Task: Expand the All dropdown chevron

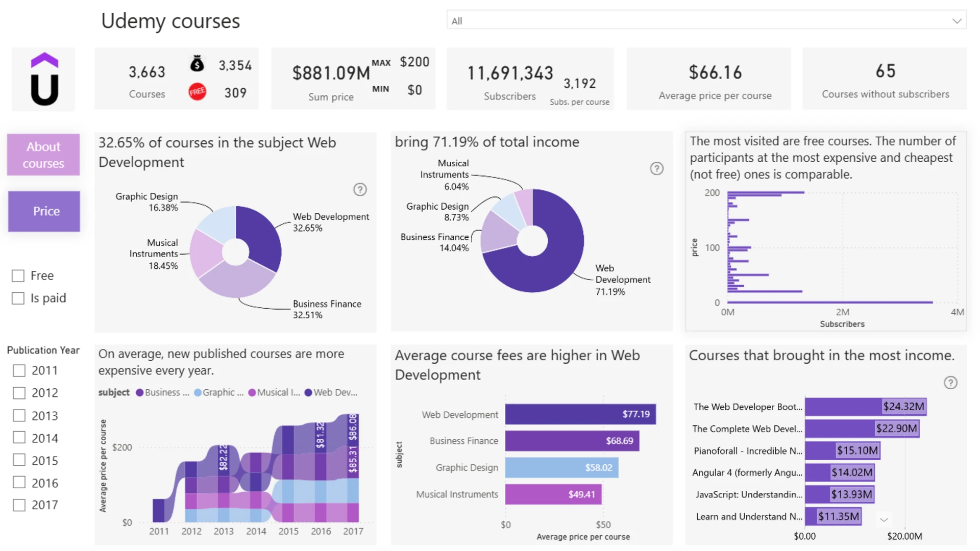Action: pyautogui.click(x=957, y=21)
